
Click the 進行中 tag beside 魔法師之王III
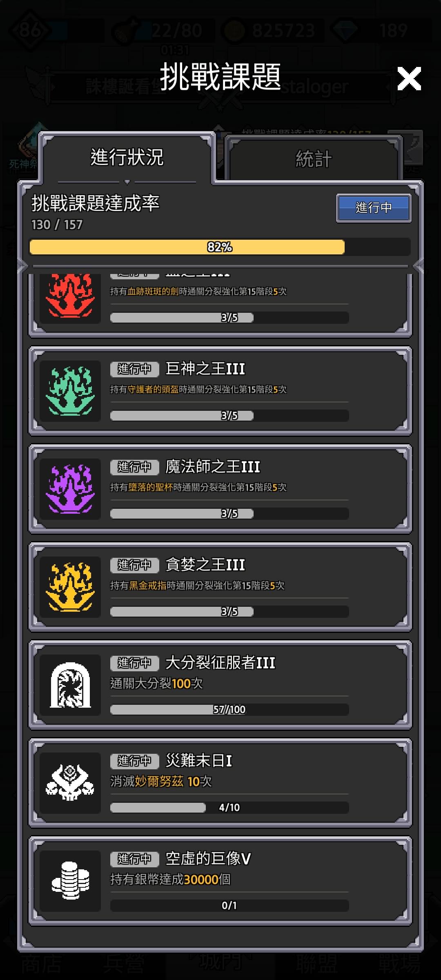[x=134, y=467]
